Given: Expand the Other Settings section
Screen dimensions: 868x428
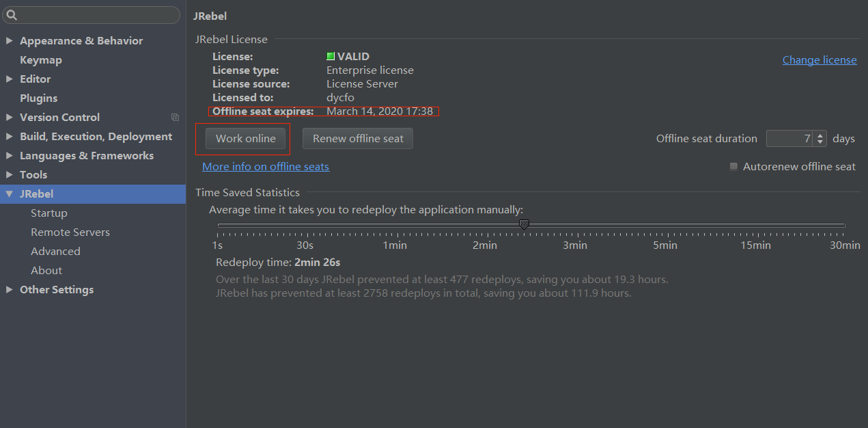Looking at the screenshot, I should (9, 290).
